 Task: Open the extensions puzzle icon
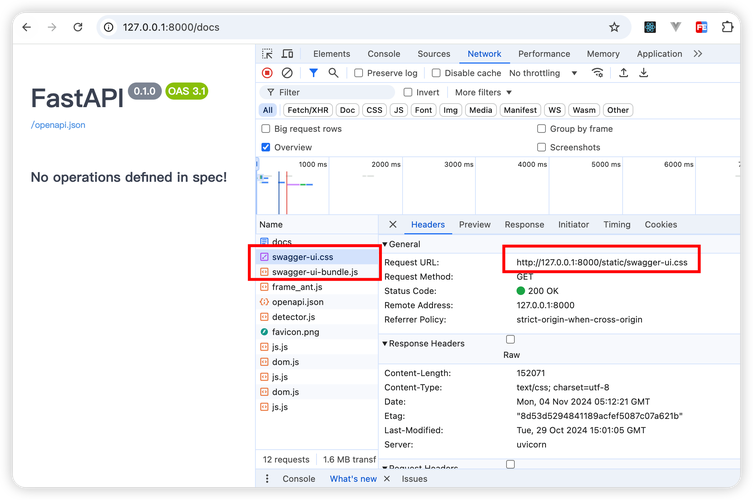pos(727,27)
